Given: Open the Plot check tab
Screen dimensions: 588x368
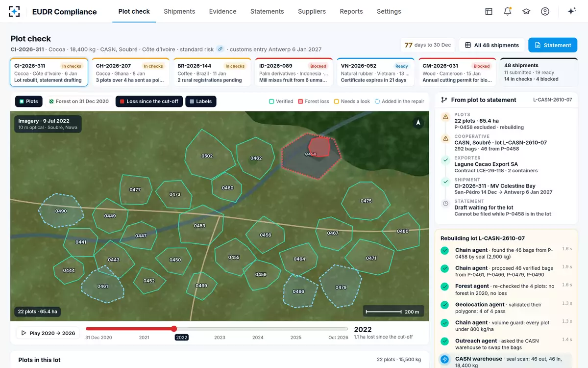Looking at the screenshot, I should click(134, 11).
